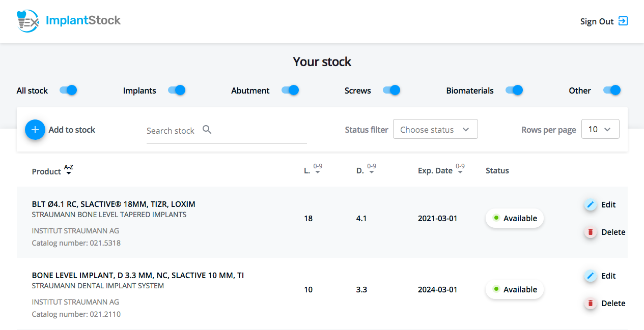
Task: Click the blue plus Add to stock icon
Action: coord(35,130)
